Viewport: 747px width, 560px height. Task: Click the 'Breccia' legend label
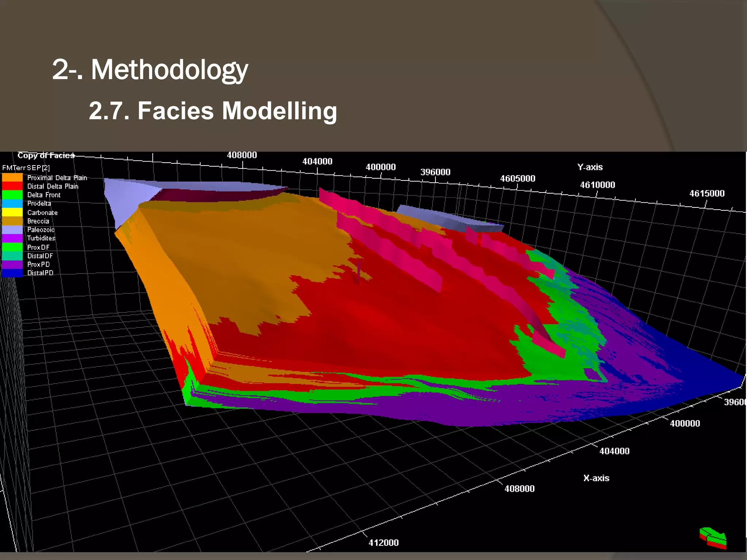point(38,221)
